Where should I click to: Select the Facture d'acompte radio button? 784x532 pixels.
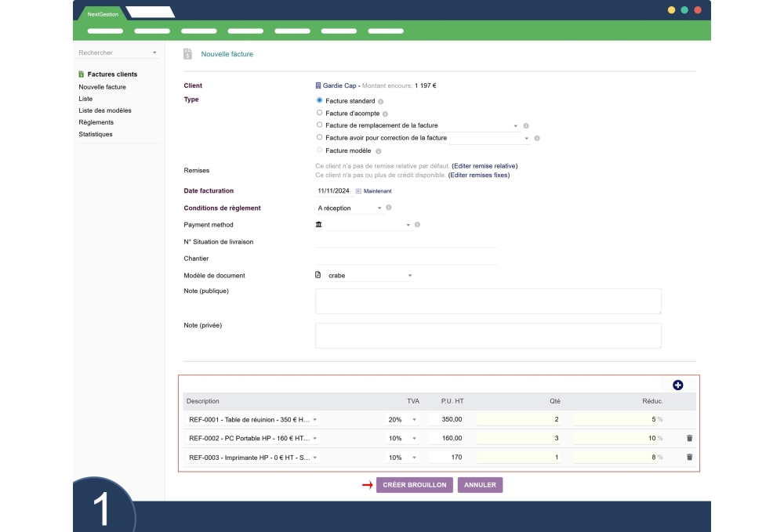pos(319,113)
